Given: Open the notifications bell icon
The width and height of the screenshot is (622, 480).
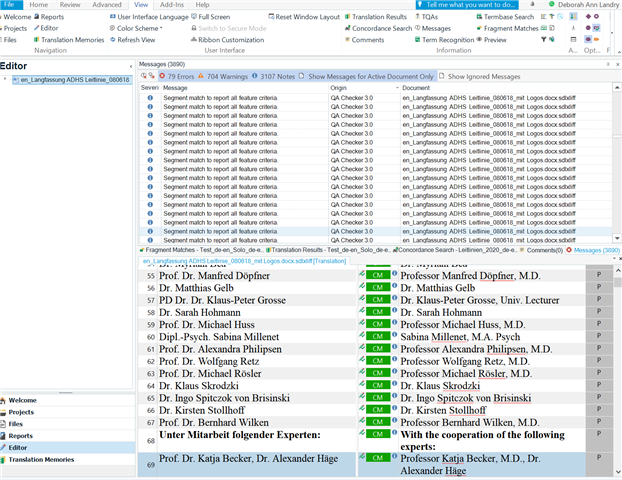Looking at the screenshot, I should tap(532, 4).
